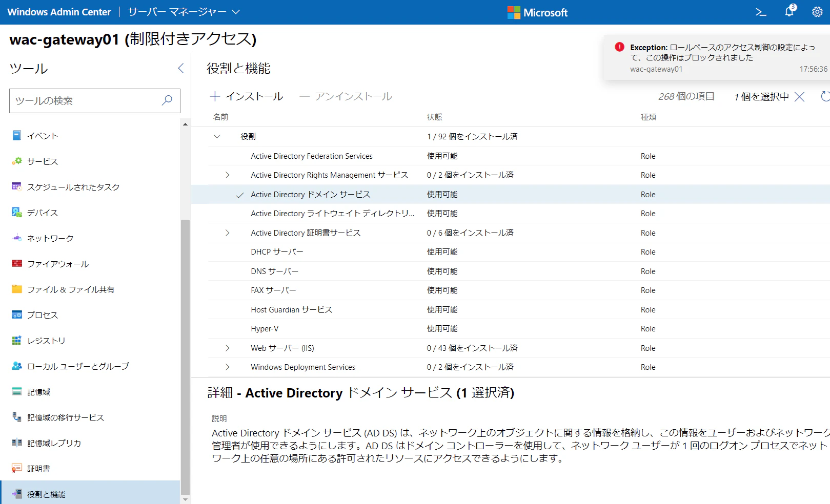This screenshot has width=830, height=504.
Task: Uncheck the Active Directory ドメイン サービス row
Action: [x=240, y=195]
